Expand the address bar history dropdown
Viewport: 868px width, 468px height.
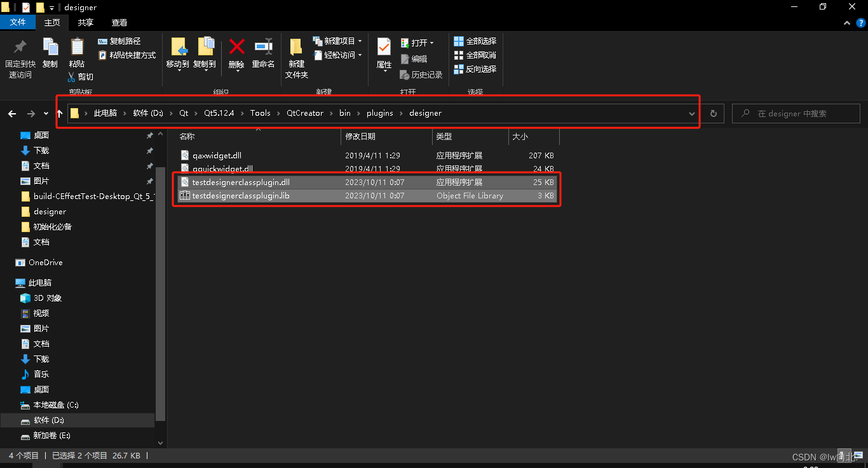coord(692,114)
